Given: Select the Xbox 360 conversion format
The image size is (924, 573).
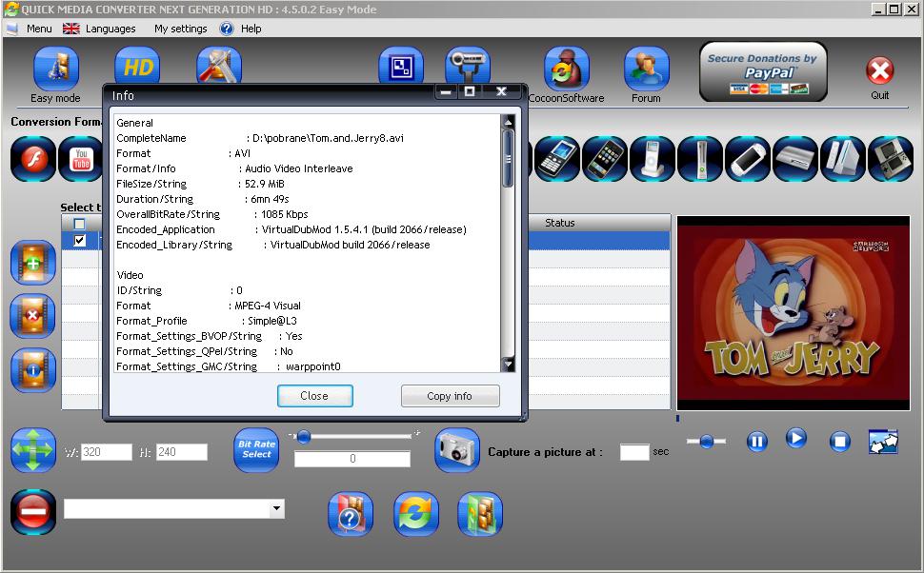Looking at the screenshot, I should point(700,159).
